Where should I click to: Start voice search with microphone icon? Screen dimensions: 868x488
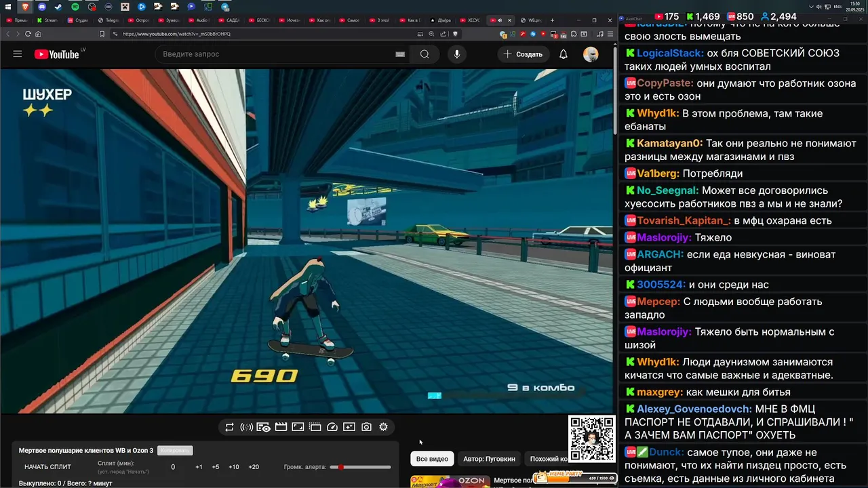coord(457,54)
